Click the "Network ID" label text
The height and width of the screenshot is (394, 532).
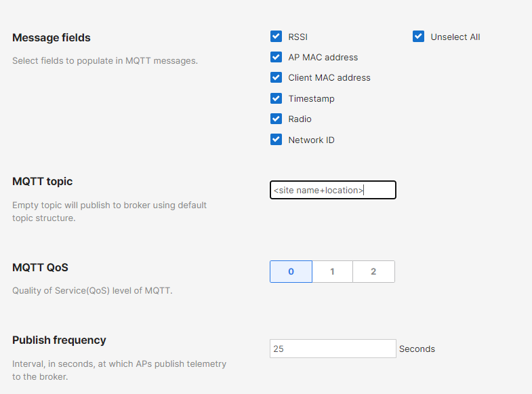311,140
